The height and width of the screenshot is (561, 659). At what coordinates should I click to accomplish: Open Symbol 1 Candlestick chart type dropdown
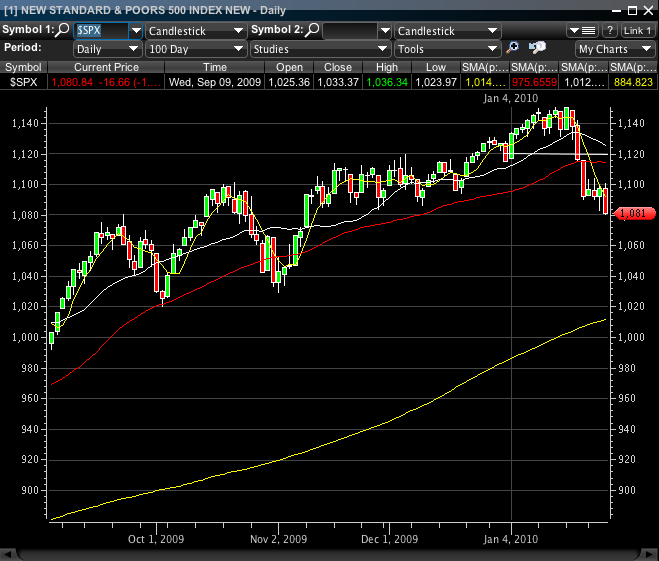[196, 31]
